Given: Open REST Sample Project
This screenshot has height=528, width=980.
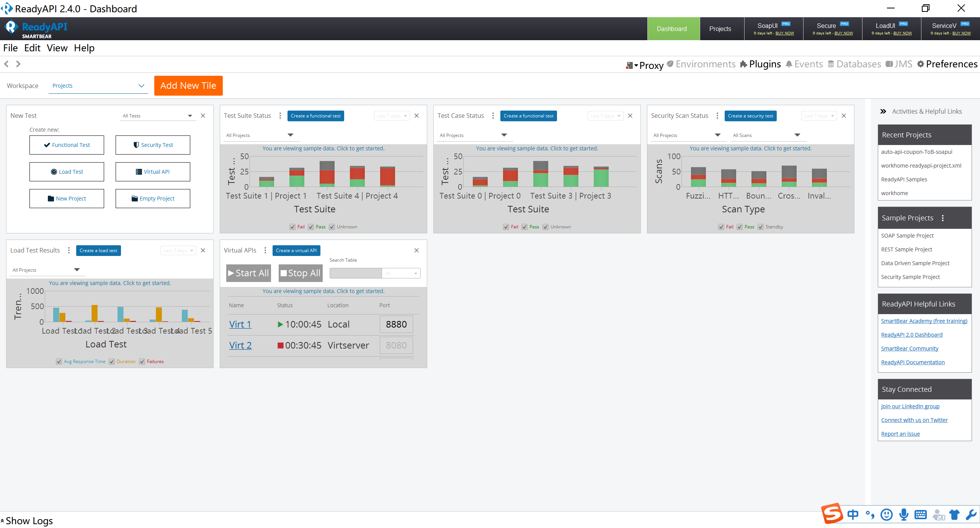Looking at the screenshot, I should [906, 249].
